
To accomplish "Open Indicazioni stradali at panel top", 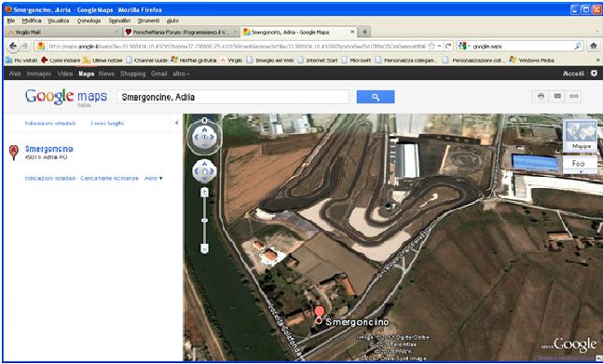I will point(50,123).
